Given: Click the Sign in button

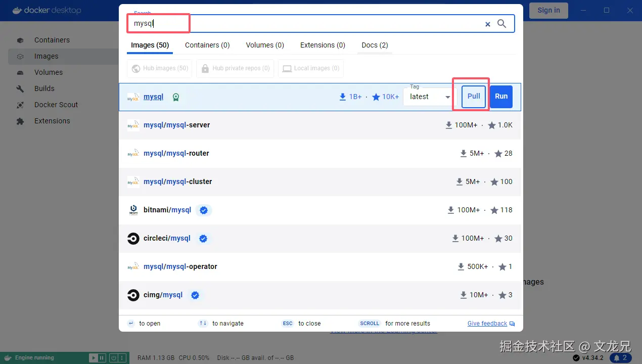Looking at the screenshot, I should pos(548,10).
